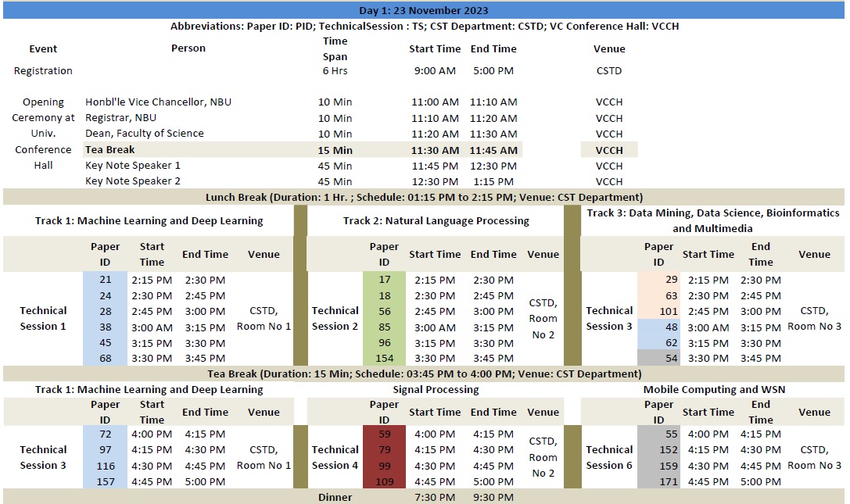Click the 15 Min Tea Break banner at 03:45 PM
The width and height of the screenshot is (850, 504).
423,374
